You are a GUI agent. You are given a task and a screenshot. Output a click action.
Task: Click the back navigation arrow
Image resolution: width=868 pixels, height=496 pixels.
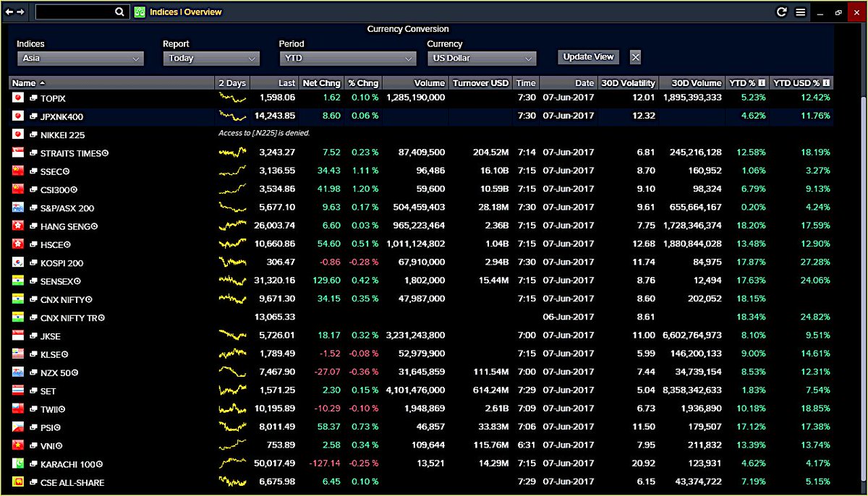[9, 12]
